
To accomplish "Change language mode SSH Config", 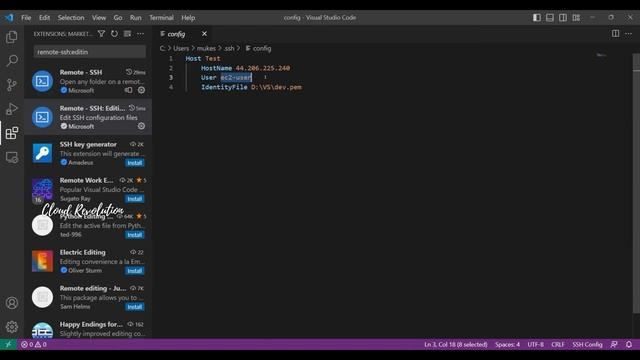I will [587, 344].
